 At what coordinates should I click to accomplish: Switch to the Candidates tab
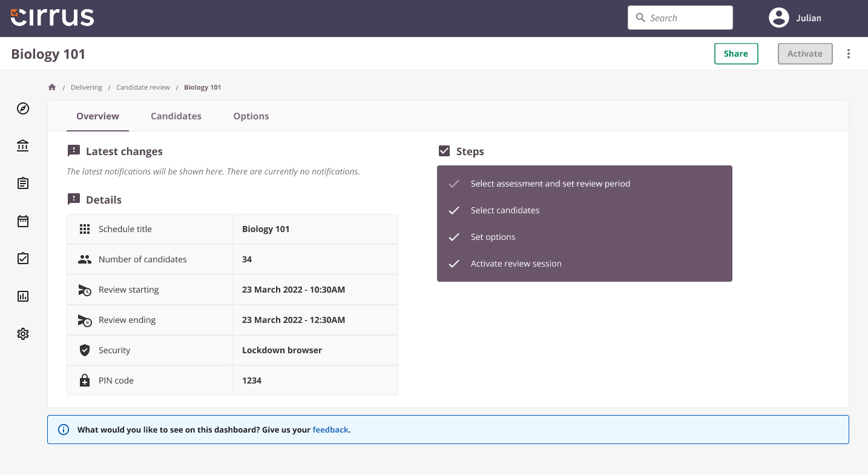(176, 116)
